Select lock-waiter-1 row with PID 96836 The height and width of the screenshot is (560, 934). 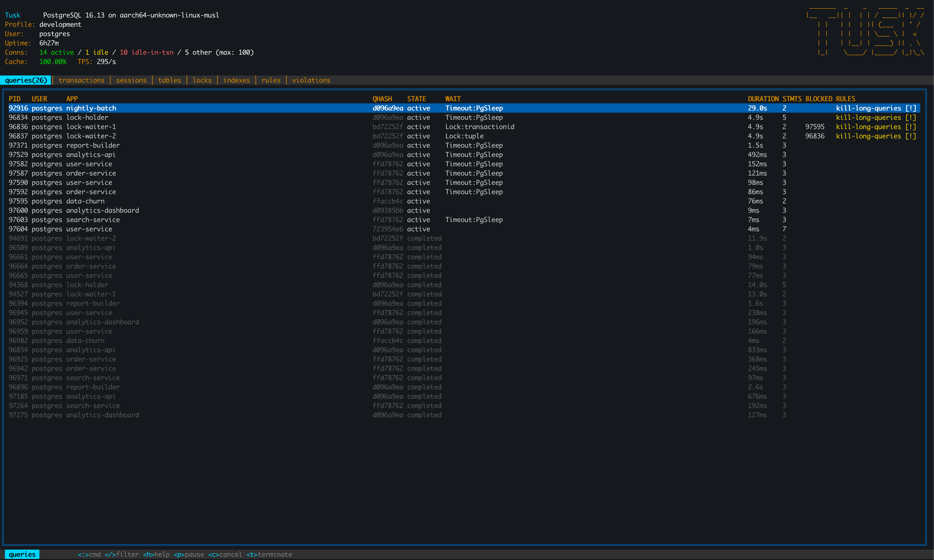[x=464, y=127]
